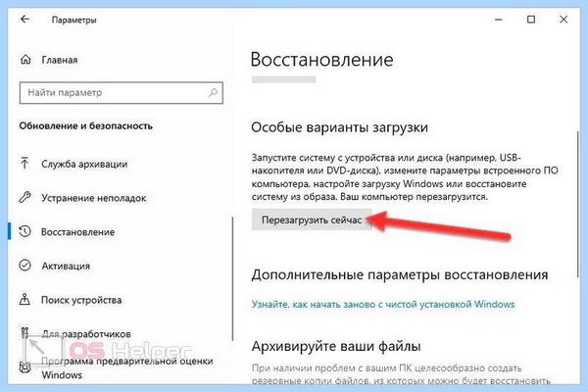Click the developers tools icon
This screenshot has width=588, height=392.
coord(24,333)
